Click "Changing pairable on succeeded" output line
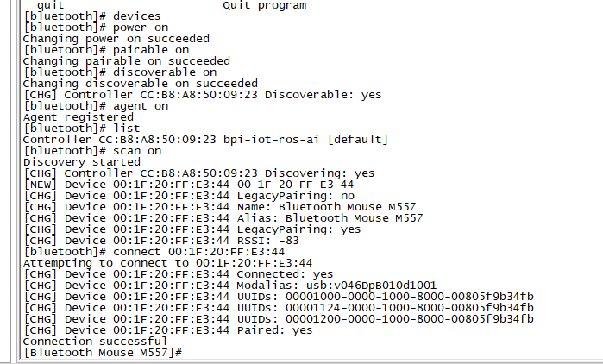The image size is (603, 364). 126,61
